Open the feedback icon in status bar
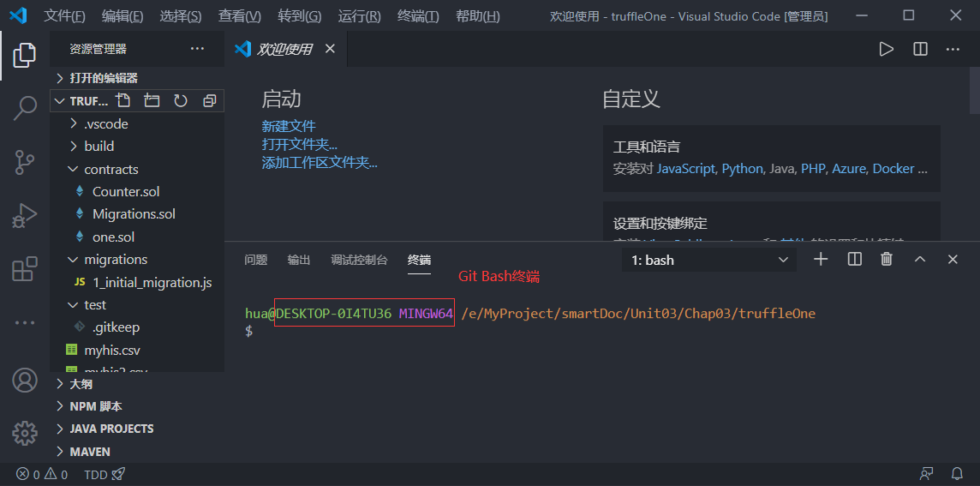The width and height of the screenshot is (980, 486). point(927,473)
